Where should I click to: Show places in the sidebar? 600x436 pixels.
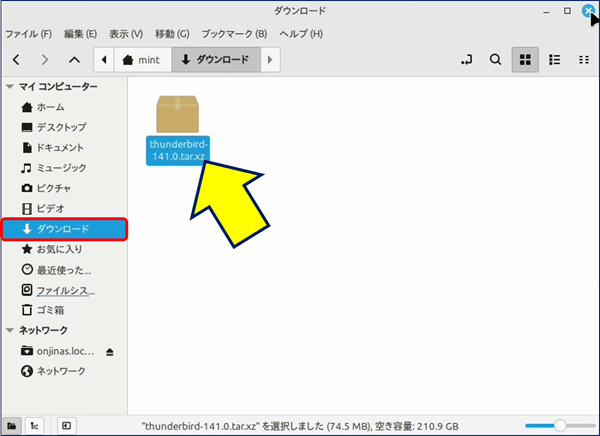point(12,426)
